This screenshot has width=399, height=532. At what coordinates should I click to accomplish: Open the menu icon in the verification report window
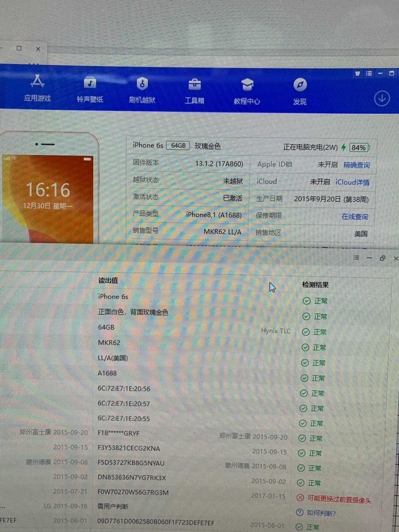point(356,258)
